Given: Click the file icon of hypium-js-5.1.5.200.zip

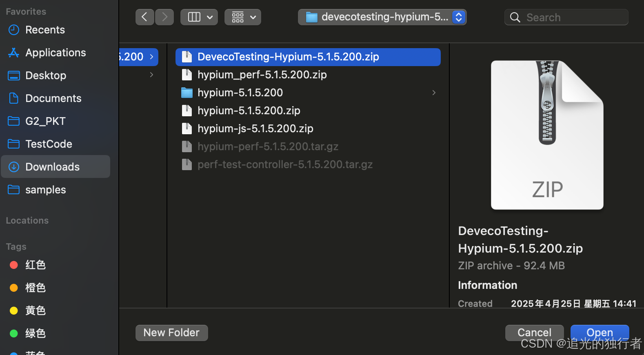Looking at the screenshot, I should [x=187, y=129].
